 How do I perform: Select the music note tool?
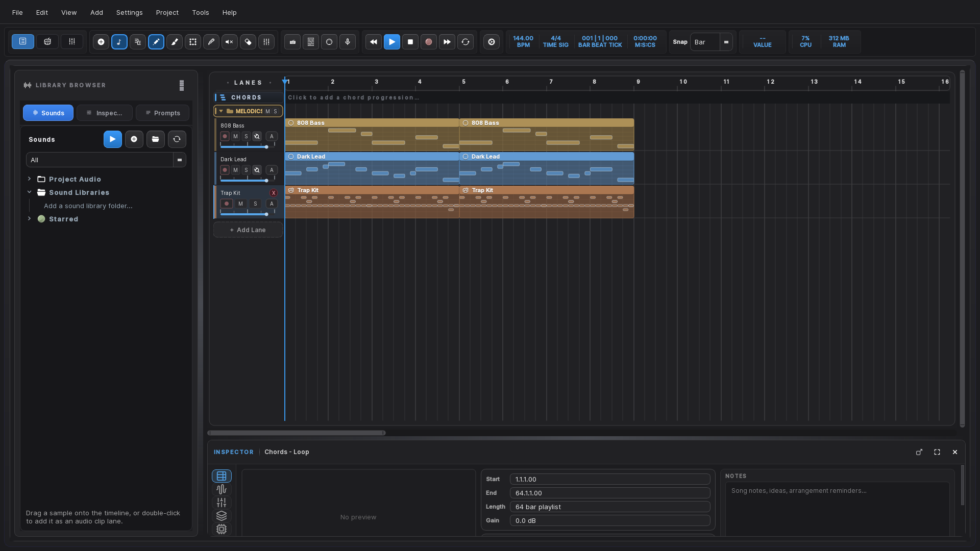tap(119, 42)
